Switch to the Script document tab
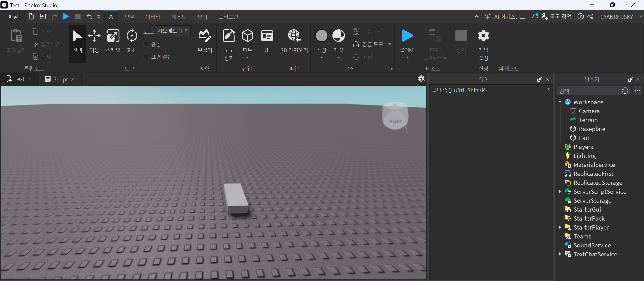The width and height of the screenshot is (644, 281). (x=60, y=79)
